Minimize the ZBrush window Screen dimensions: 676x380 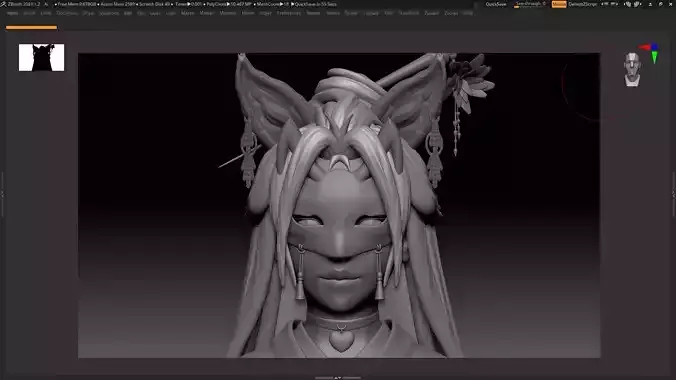click(x=650, y=4)
